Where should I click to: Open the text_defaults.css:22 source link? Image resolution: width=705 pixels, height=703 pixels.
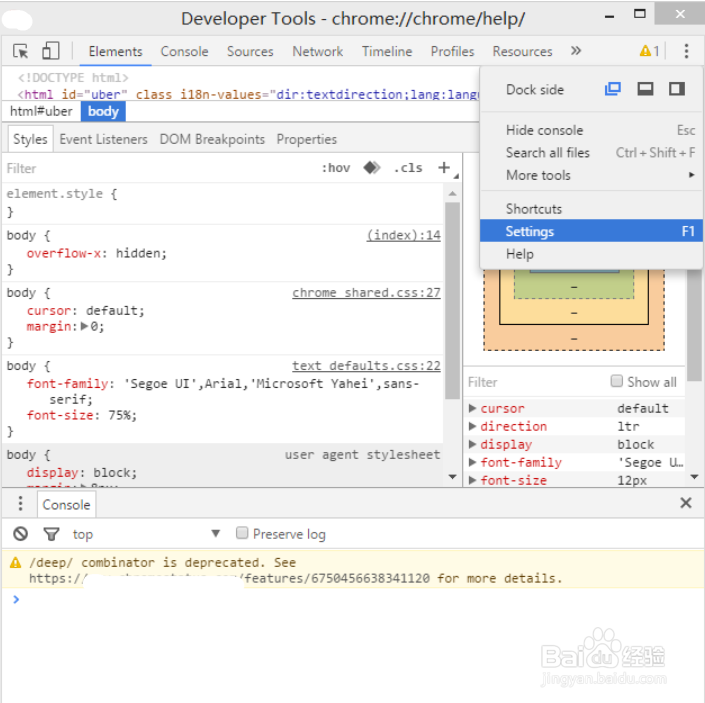[366, 365]
